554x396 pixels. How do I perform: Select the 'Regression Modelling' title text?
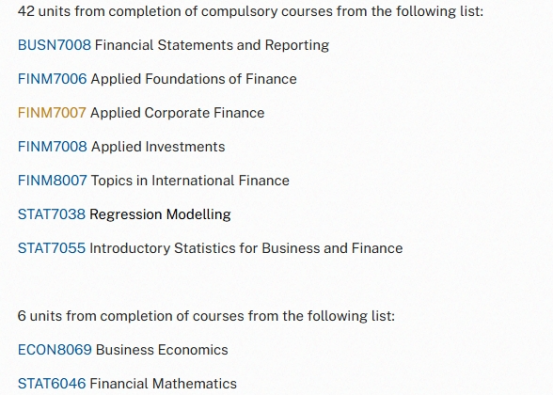pos(160,214)
